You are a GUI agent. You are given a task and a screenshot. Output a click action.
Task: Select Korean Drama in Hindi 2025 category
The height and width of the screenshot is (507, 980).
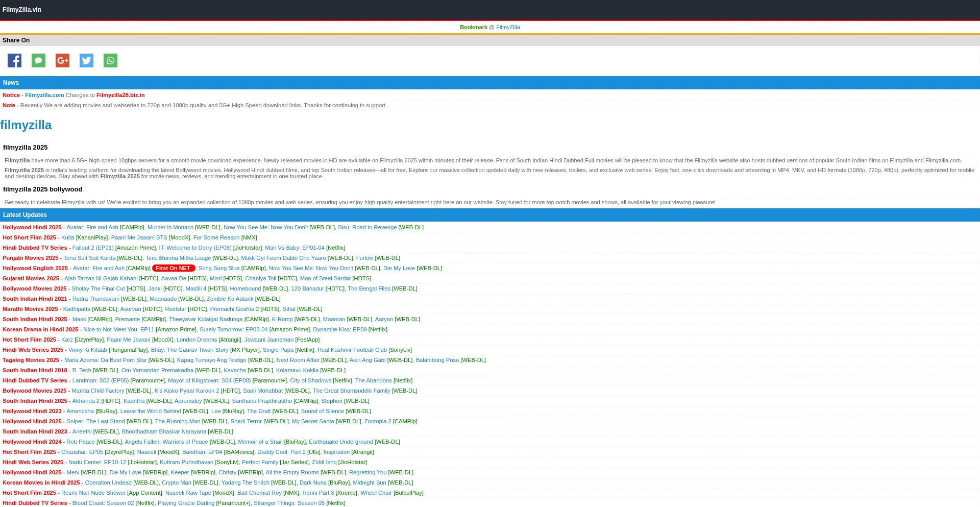pyautogui.click(x=40, y=330)
